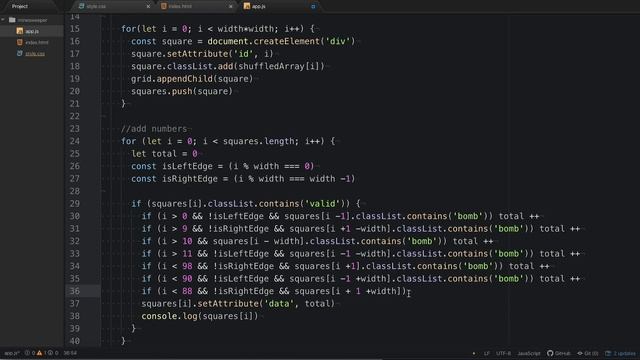Select the Project panel tab
Viewport: 640px width, 360px height.
pos(20,6)
